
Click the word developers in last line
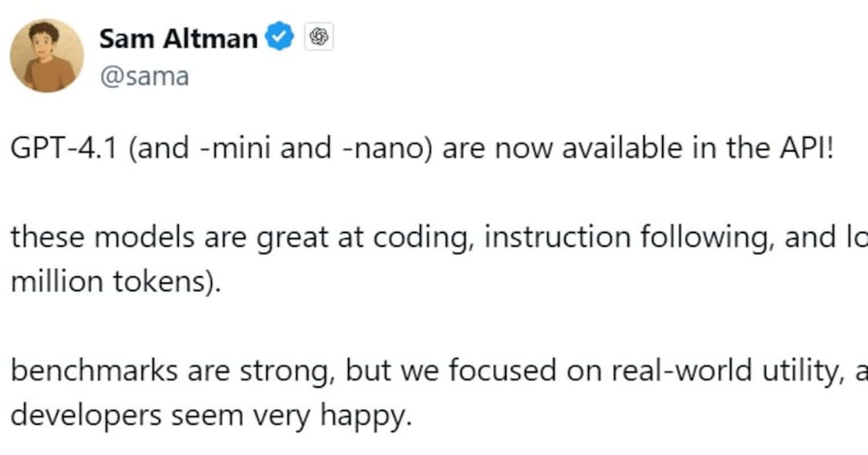click(86, 416)
